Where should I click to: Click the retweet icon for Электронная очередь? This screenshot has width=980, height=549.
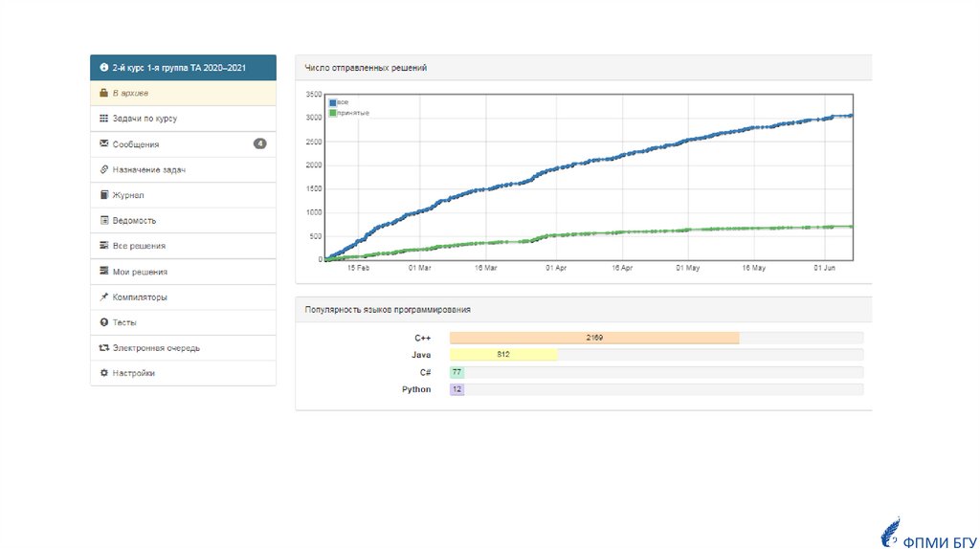103,348
